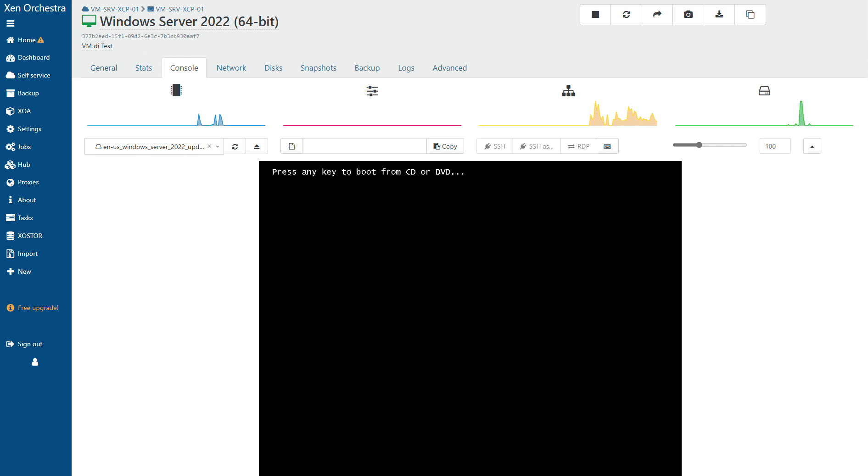Click the memory sliders stats icon
Viewport: 868px width, 476px height.
pos(372,91)
